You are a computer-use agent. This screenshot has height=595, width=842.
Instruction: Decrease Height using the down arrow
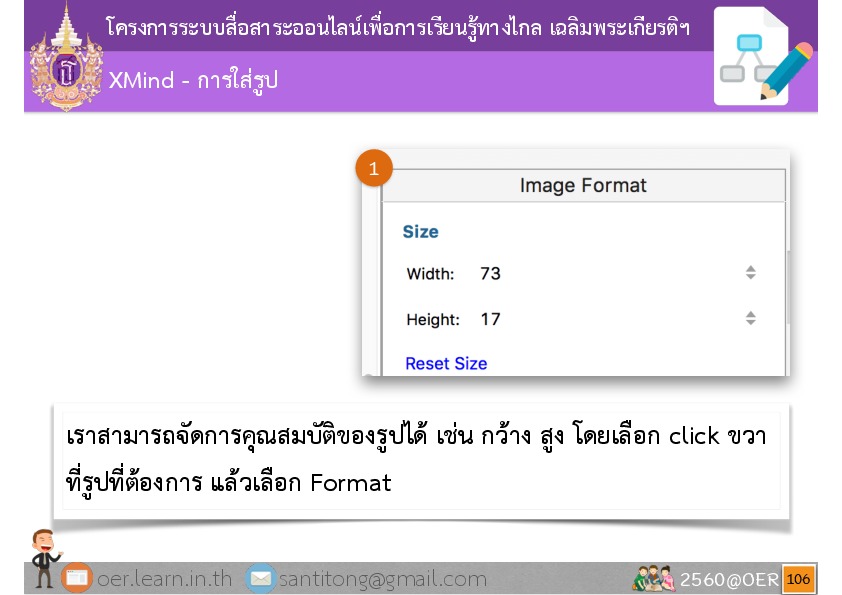751,323
